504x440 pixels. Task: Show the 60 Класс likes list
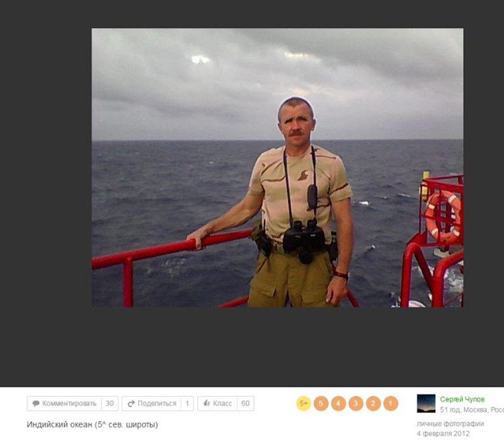tap(245, 403)
